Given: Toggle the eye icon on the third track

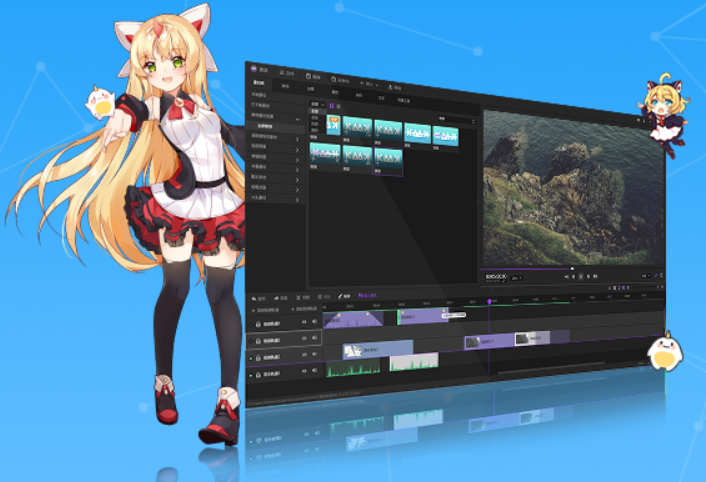Looking at the screenshot, I should coord(304,355).
